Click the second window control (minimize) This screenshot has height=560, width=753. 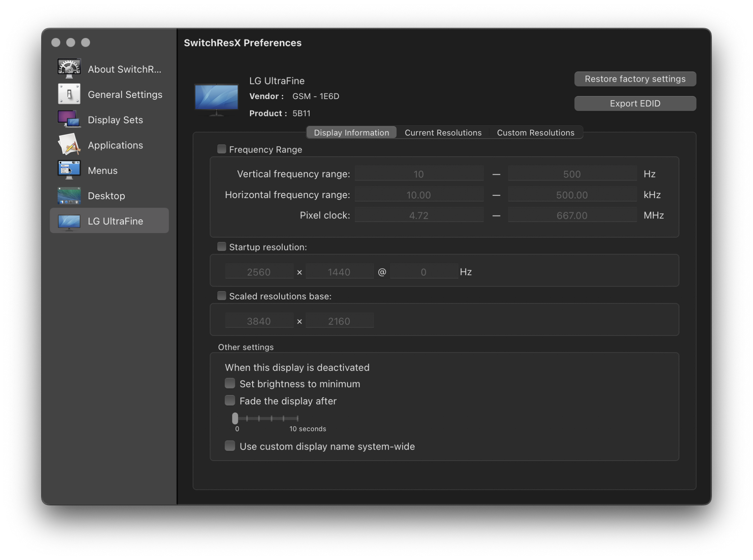[x=71, y=42]
